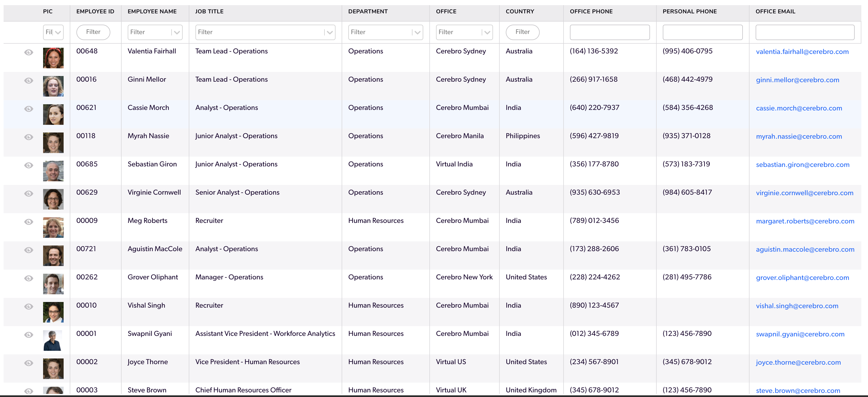Click eye icon for Myrah Nassie row
The width and height of the screenshot is (868, 397).
pyautogui.click(x=29, y=137)
